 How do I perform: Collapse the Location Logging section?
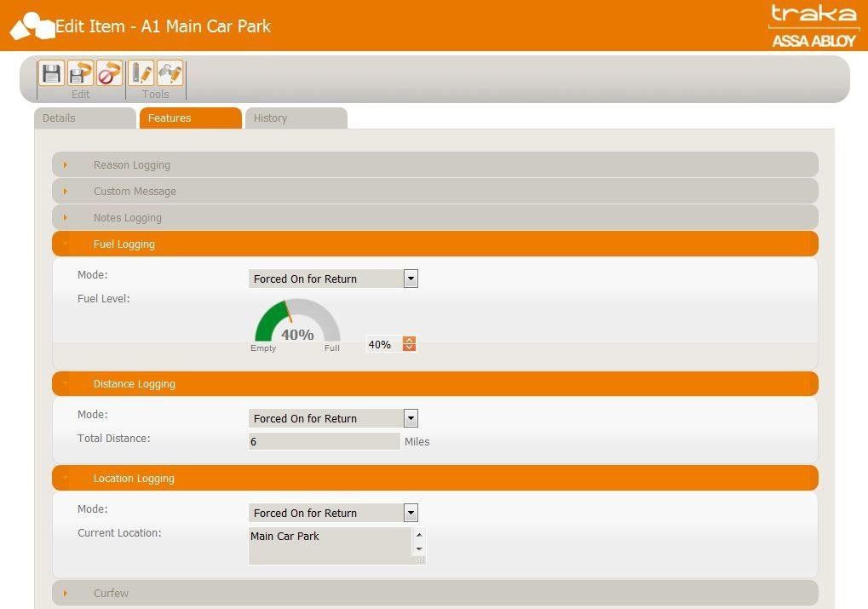tap(435, 478)
